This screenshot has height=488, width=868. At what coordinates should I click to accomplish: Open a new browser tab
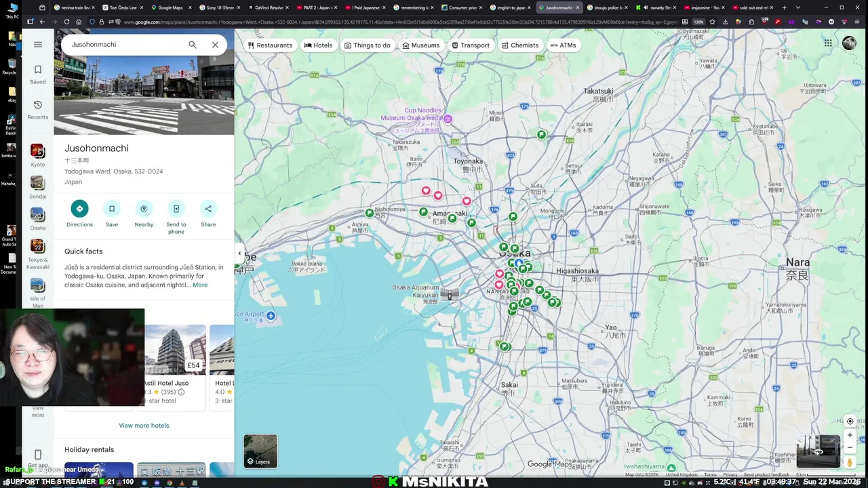pos(784,7)
